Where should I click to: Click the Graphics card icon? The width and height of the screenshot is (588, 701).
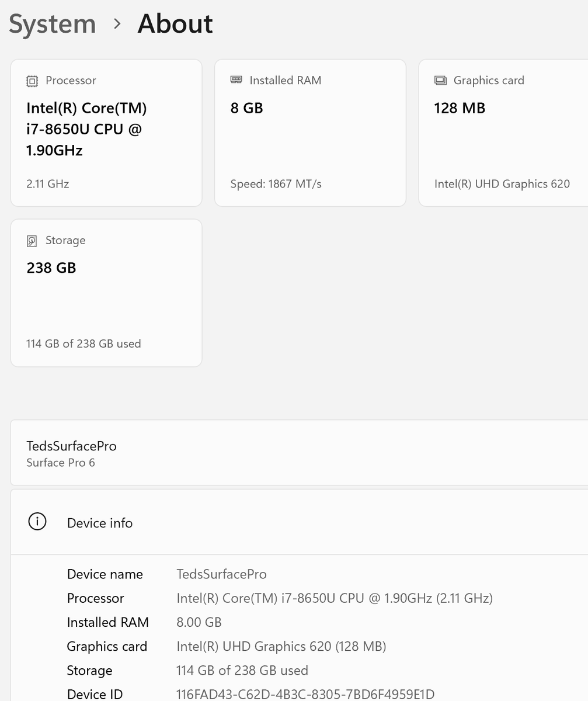(440, 80)
